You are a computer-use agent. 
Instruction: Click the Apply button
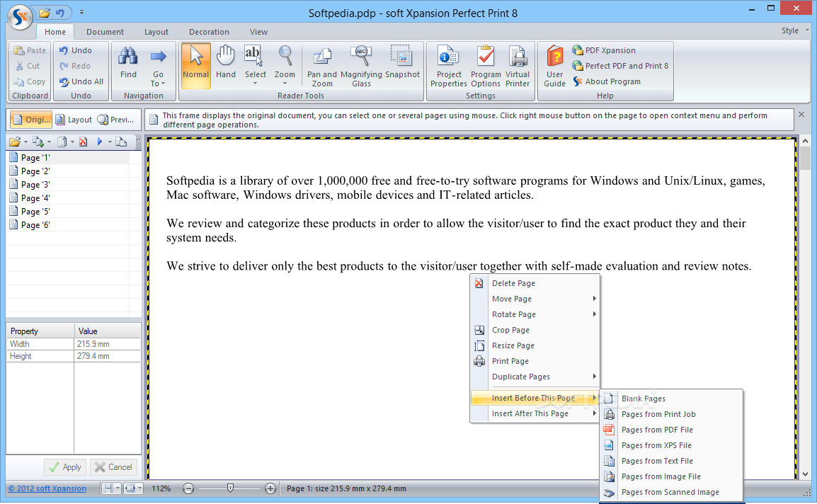tap(66, 467)
